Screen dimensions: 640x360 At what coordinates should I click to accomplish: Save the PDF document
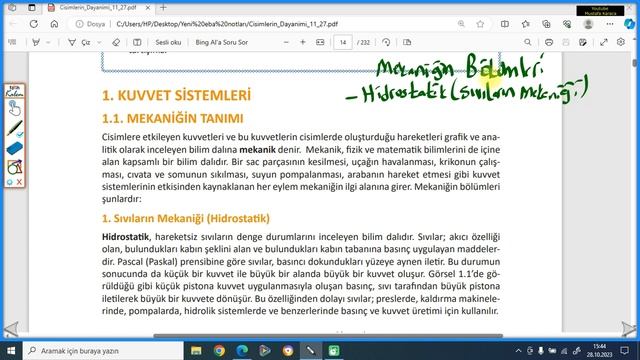pos(566,42)
